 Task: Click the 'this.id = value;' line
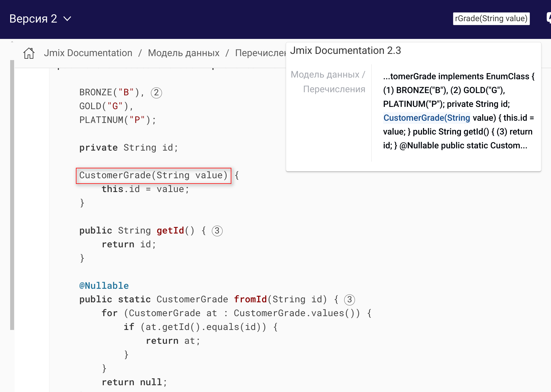coord(145,189)
